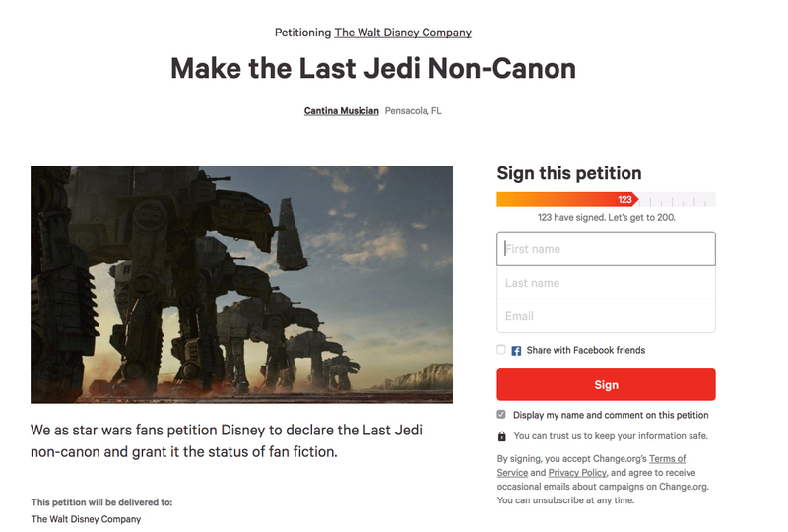
Task: Click the red Sign button
Action: [606, 384]
